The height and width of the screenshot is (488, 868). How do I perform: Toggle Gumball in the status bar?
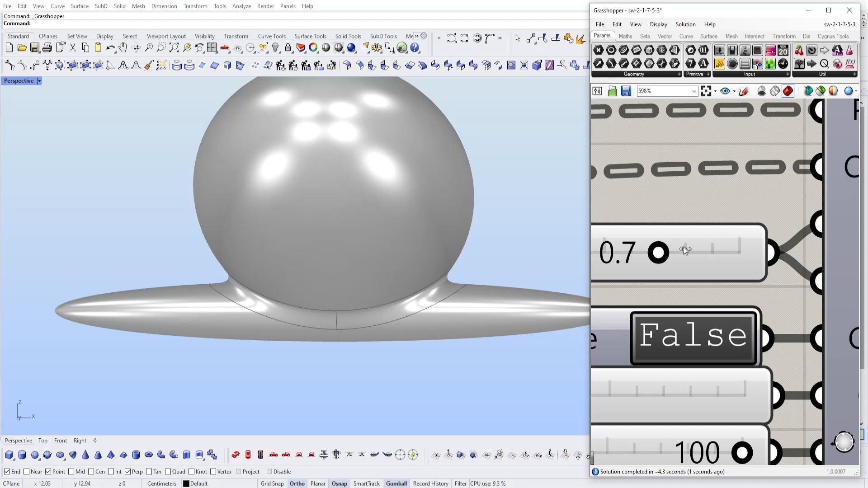(396, 483)
